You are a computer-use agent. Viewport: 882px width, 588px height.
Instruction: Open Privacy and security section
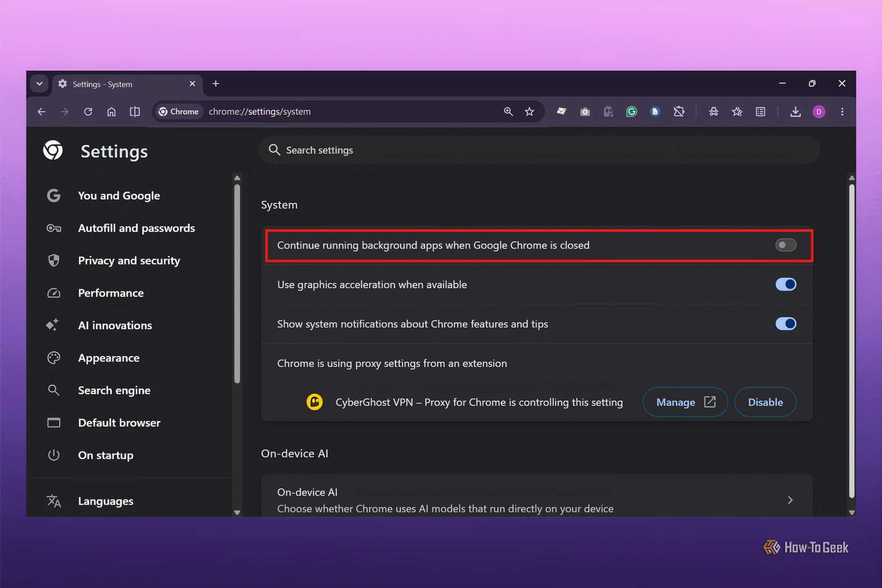(x=128, y=261)
